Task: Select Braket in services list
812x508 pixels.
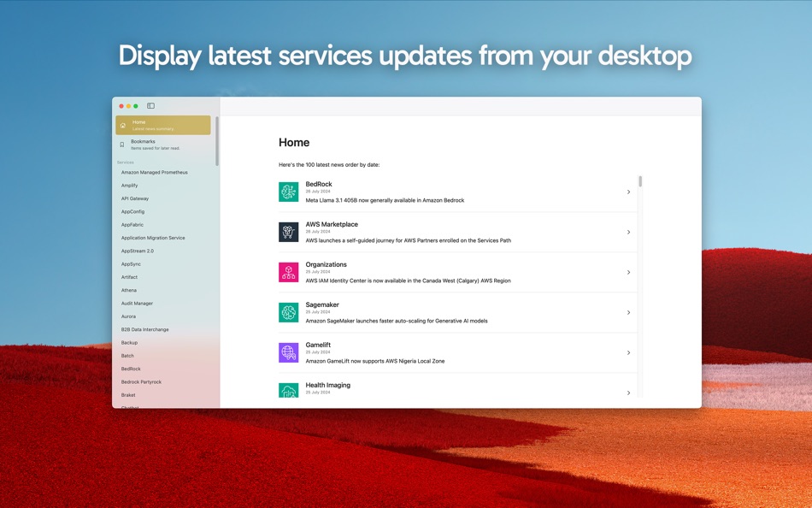Action: [x=128, y=395]
